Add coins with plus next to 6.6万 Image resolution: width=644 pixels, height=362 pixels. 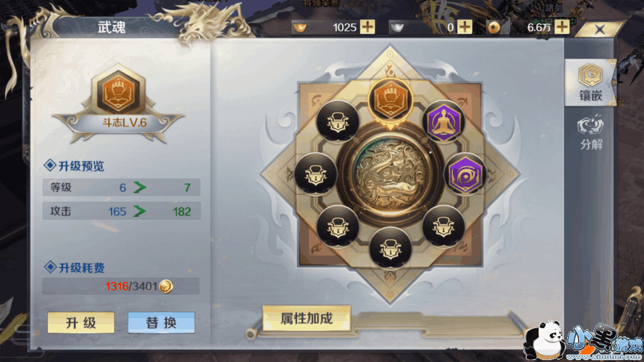(x=562, y=27)
